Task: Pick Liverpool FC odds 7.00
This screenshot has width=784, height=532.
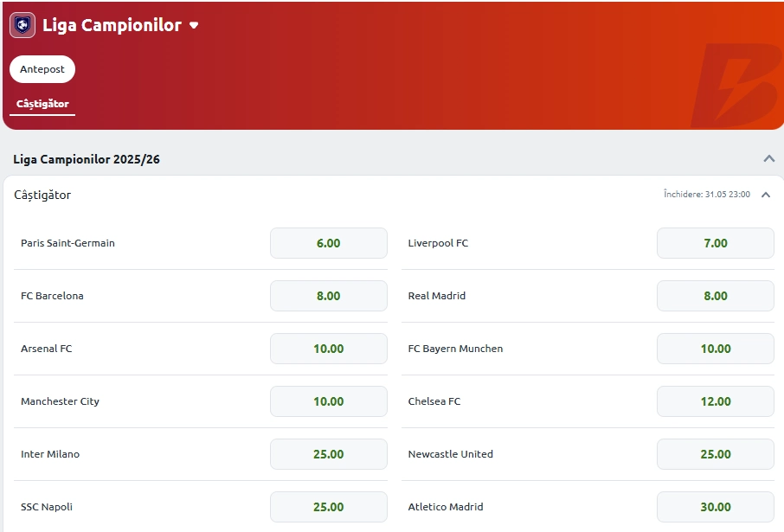Action: tap(716, 243)
